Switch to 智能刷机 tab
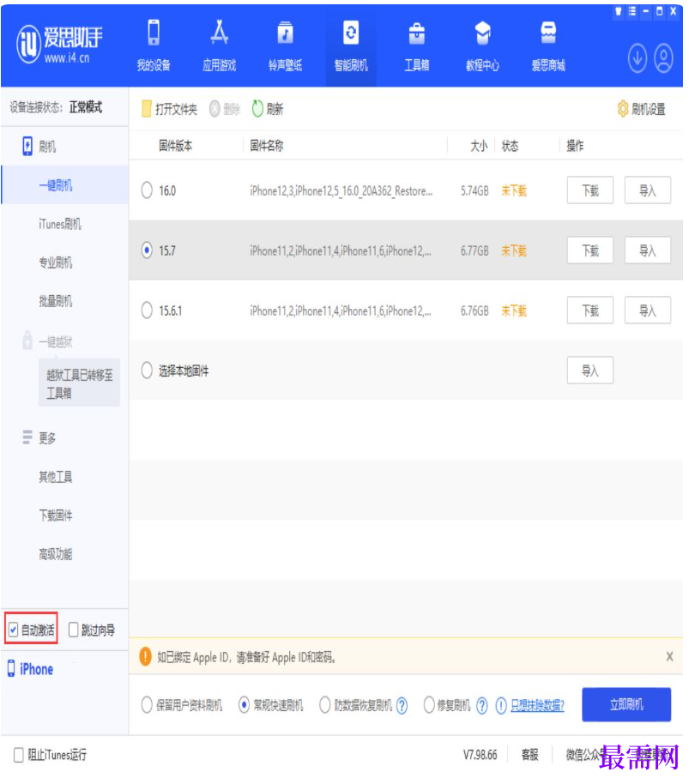Viewport: 695px width, 784px height. (x=350, y=45)
